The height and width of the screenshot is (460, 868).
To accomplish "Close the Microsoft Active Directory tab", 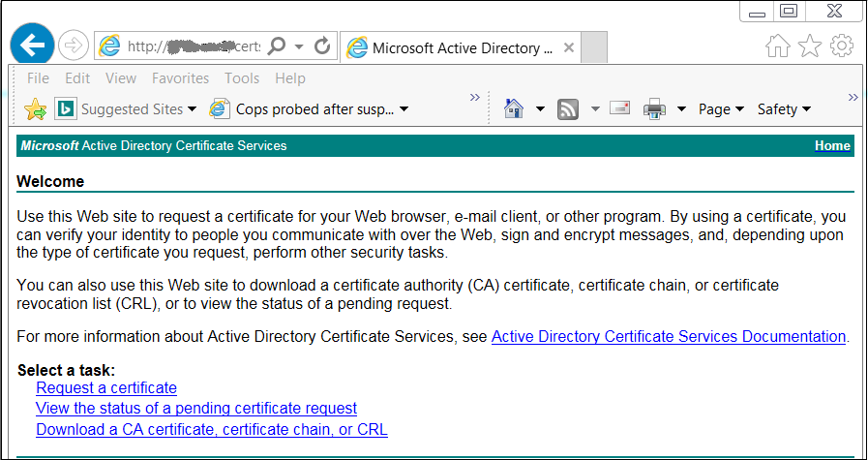I will coord(569,48).
